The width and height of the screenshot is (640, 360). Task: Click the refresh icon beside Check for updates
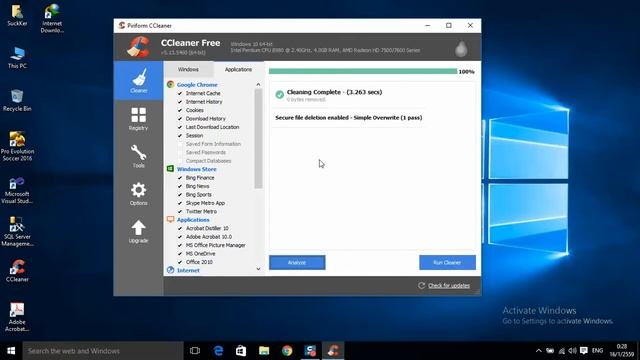click(422, 285)
